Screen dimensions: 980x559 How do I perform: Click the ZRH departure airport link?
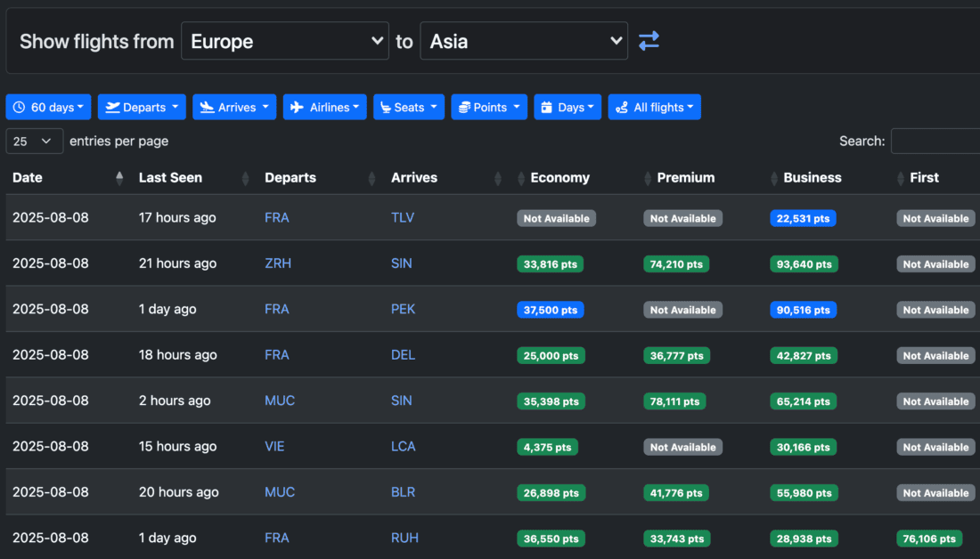pyautogui.click(x=278, y=263)
